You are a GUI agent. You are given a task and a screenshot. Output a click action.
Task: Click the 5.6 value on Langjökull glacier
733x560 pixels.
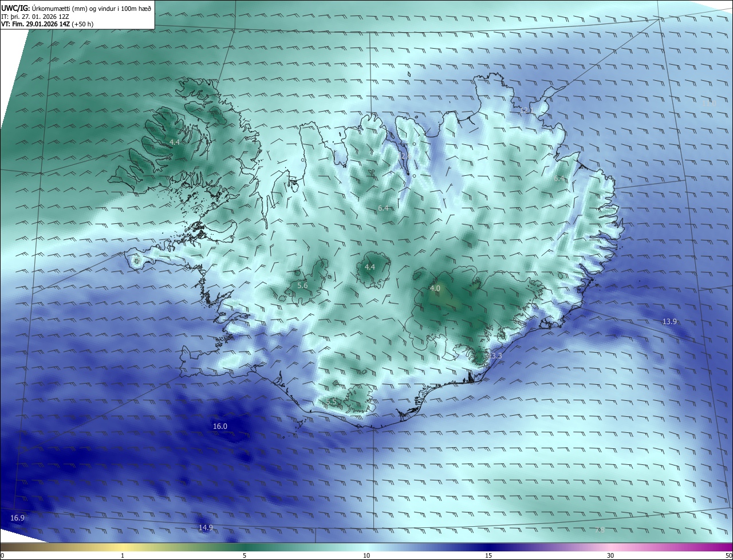point(302,285)
